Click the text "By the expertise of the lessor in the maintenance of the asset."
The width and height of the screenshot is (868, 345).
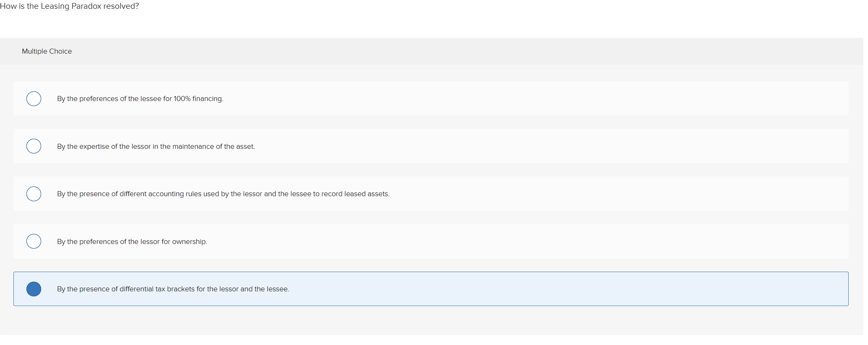point(156,146)
